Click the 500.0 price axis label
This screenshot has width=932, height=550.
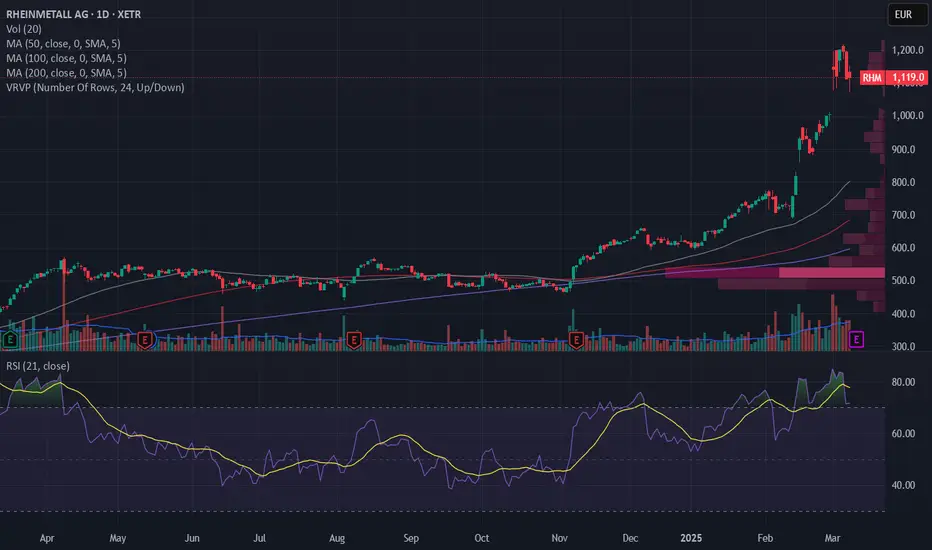pyautogui.click(x=903, y=280)
